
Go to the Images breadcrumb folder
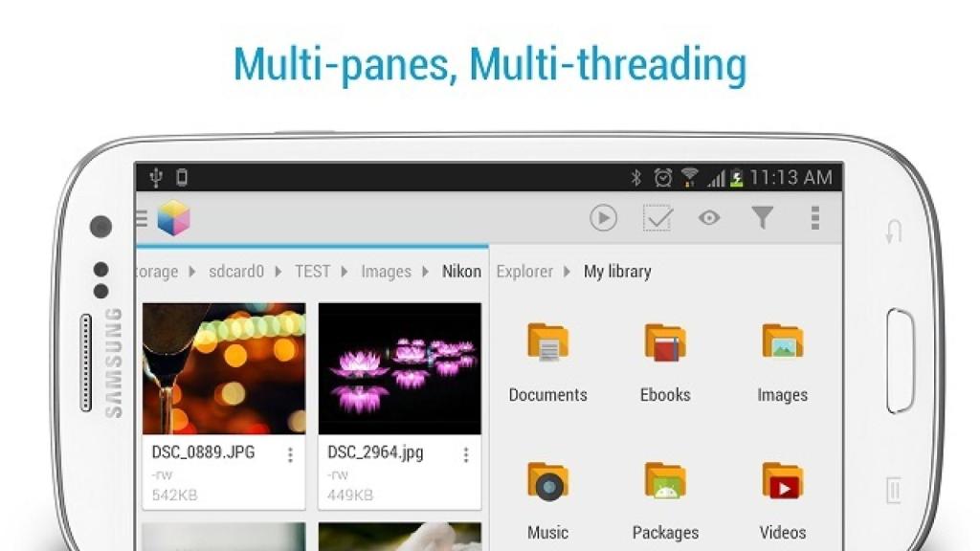387,272
